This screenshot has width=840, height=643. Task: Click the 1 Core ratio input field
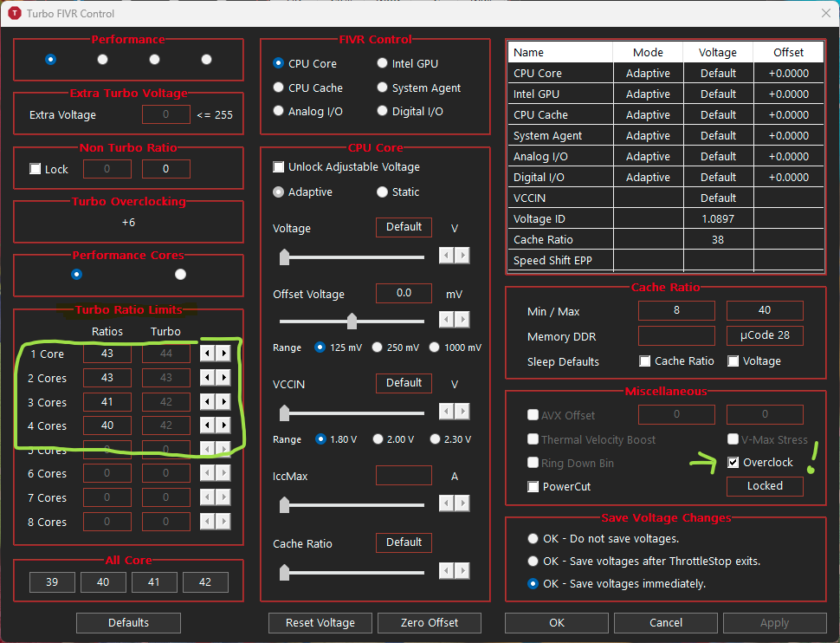(x=107, y=354)
